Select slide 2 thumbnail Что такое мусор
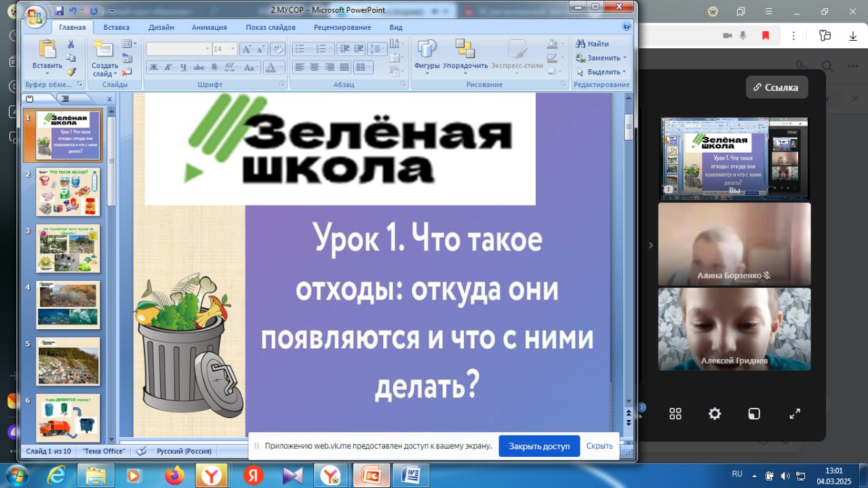The width and height of the screenshot is (868, 488). tap(68, 192)
